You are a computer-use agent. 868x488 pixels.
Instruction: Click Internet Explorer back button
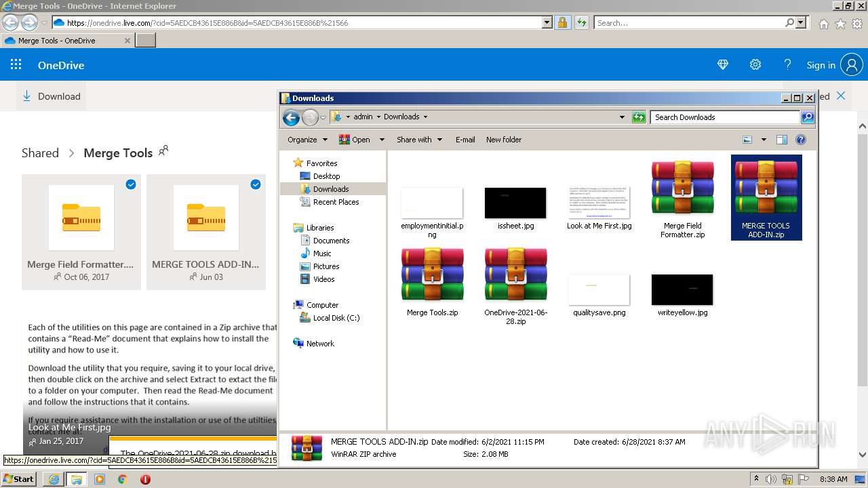click(10, 22)
